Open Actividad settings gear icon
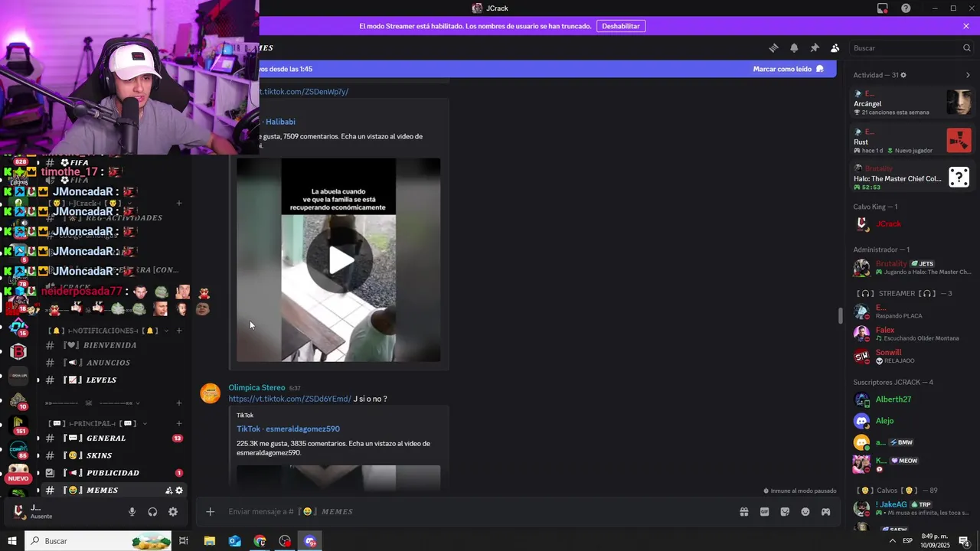 [903, 75]
